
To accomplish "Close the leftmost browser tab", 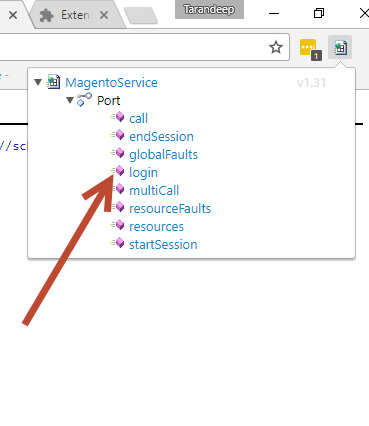I will tap(13, 15).
